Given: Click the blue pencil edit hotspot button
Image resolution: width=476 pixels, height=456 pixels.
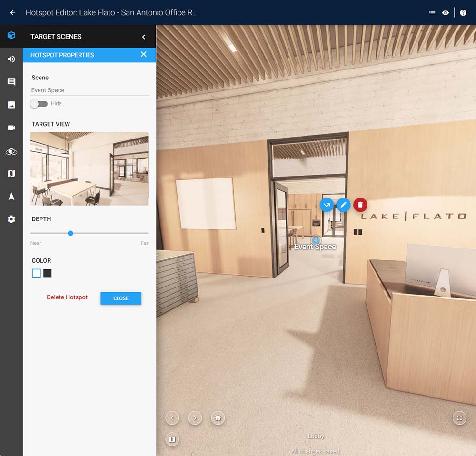Looking at the screenshot, I should tap(343, 205).
